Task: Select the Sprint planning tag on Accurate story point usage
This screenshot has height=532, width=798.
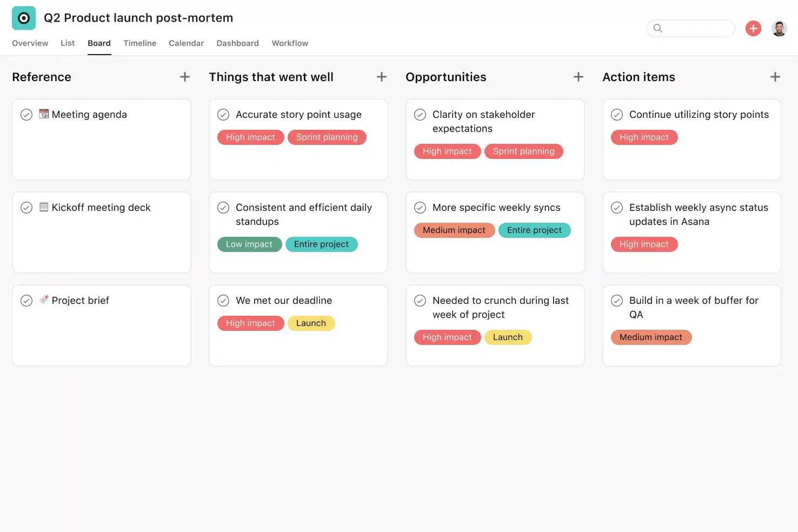Action: coord(327,137)
